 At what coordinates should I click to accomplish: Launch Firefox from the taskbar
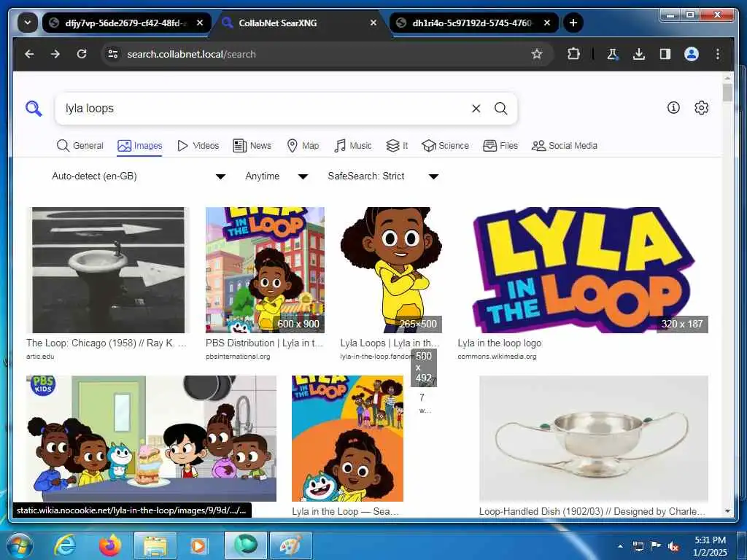click(x=110, y=545)
